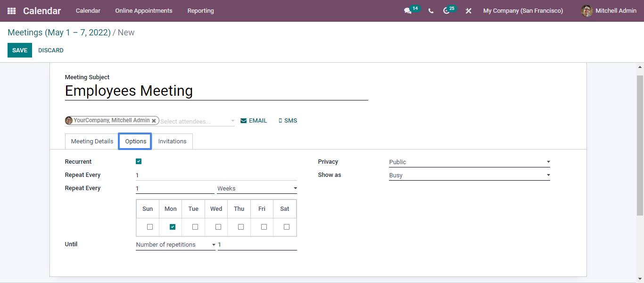644x283 pixels.
Task: Open the Weeks interval dropdown
Action: tap(257, 188)
